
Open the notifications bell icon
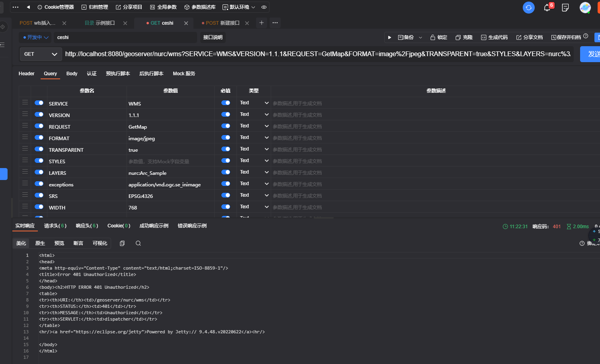pyautogui.click(x=547, y=8)
